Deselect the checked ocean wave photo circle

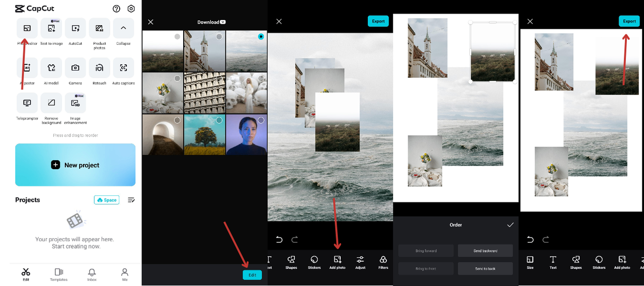(261, 37)
